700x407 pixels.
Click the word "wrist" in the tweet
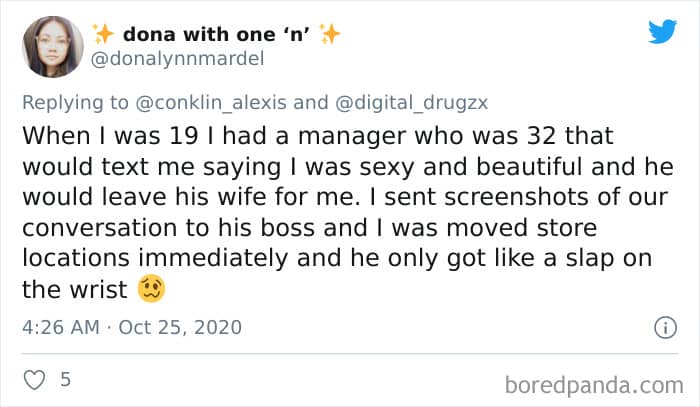tap(97, 290)
